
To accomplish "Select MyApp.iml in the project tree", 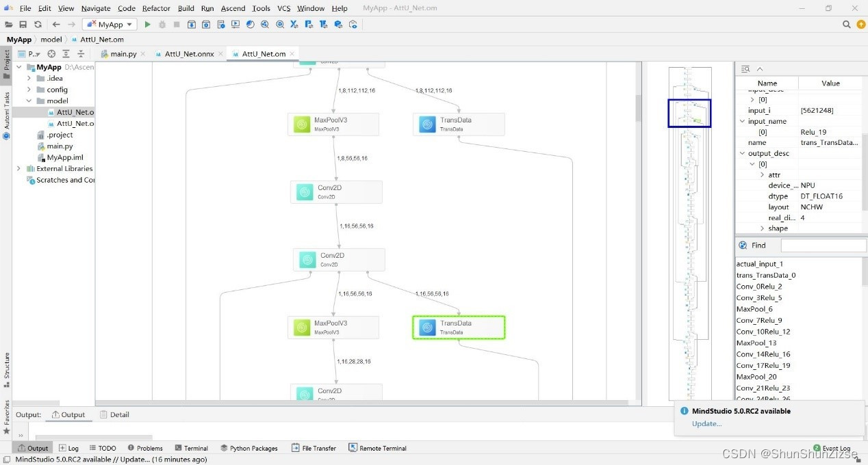I will click(64, 157).
